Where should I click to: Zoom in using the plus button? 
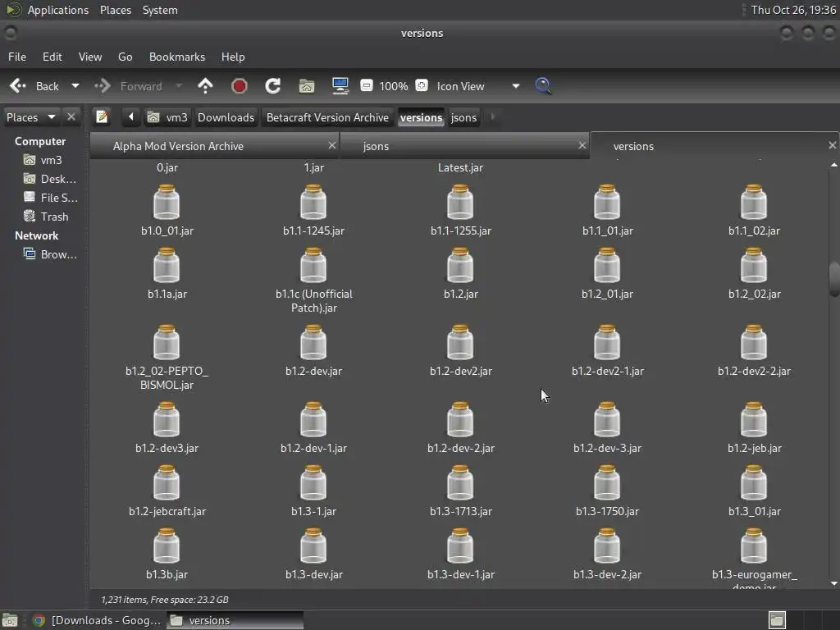[x=422, y=85]
